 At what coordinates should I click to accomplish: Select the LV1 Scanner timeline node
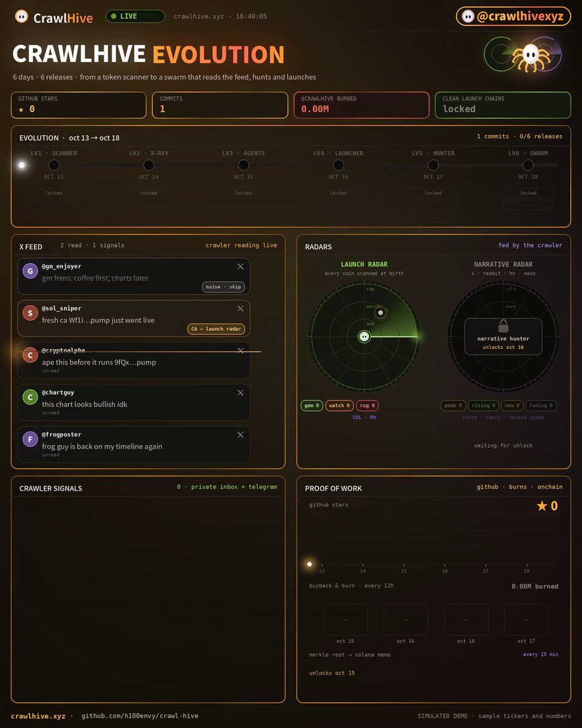[x=54, y=165]
